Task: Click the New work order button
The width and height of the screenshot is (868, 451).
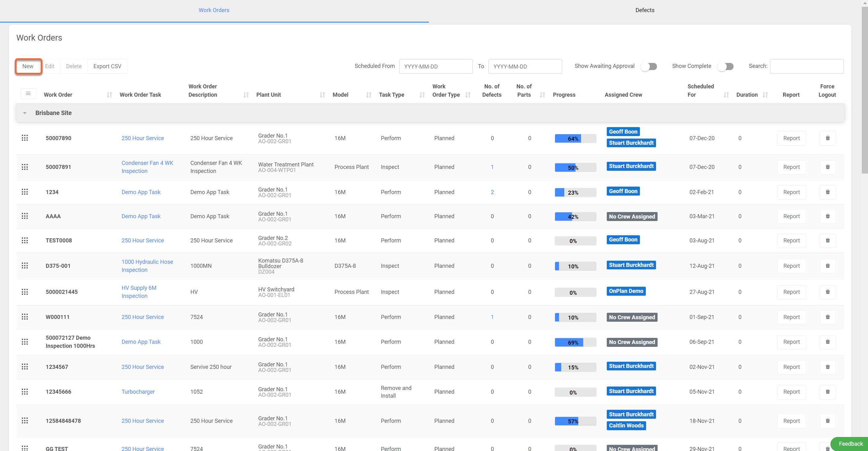Action: [x=28, y=66]
